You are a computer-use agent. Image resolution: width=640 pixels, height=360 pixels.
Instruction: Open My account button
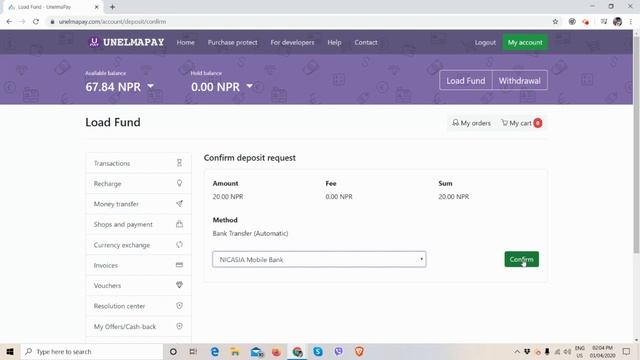[525, 42]
